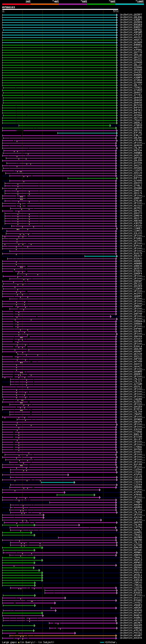
Task: Select label UniRef100_A4GK73
Action: pos(131,40)
